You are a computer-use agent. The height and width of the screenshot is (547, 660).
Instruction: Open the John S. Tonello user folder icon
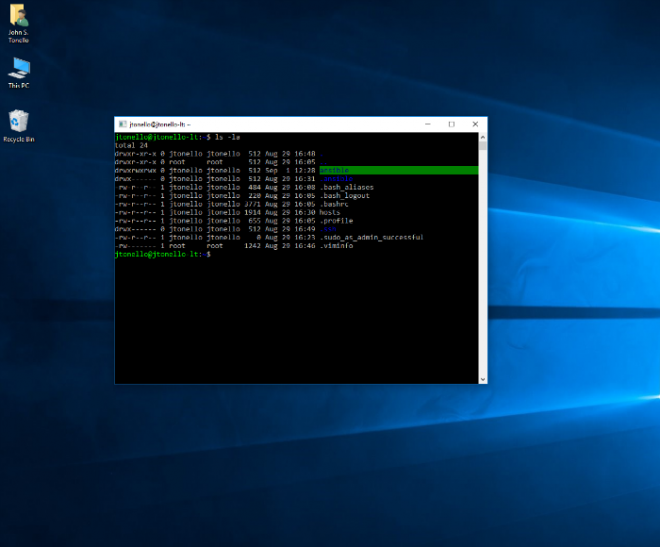[x=19, y=23]
